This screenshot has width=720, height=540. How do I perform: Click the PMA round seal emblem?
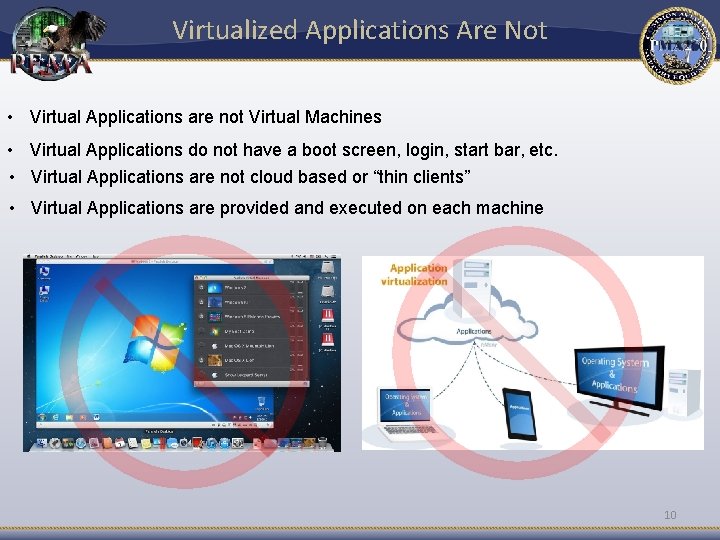[x=678, y=45]
